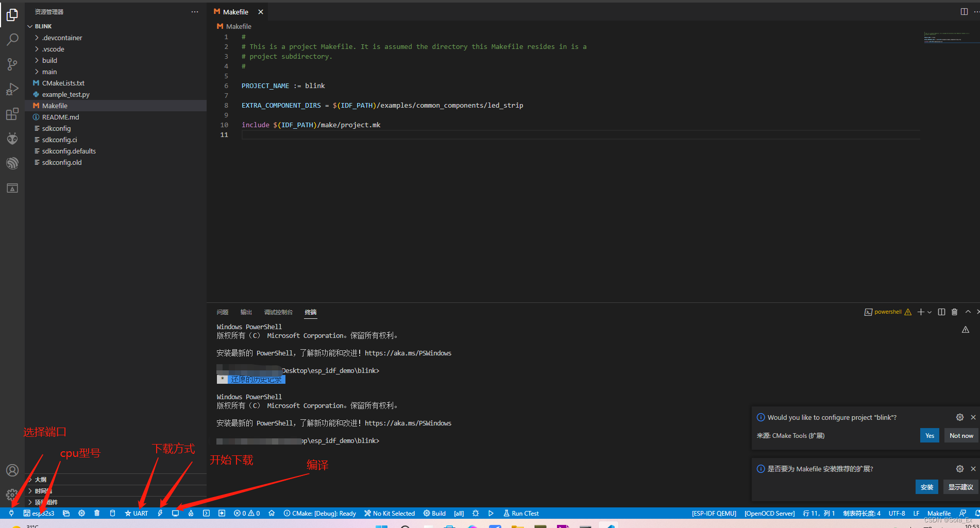Open the Extensions view
The width and height of the screenshot is (980, 528).
pyautogui.click(x=12, y=114)
